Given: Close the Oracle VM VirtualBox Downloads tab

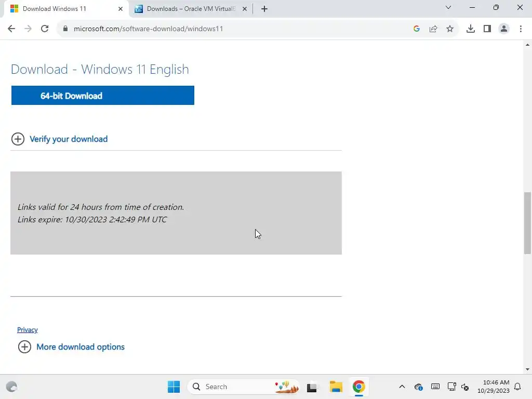Looking at the screenshot, I should 245,9.
